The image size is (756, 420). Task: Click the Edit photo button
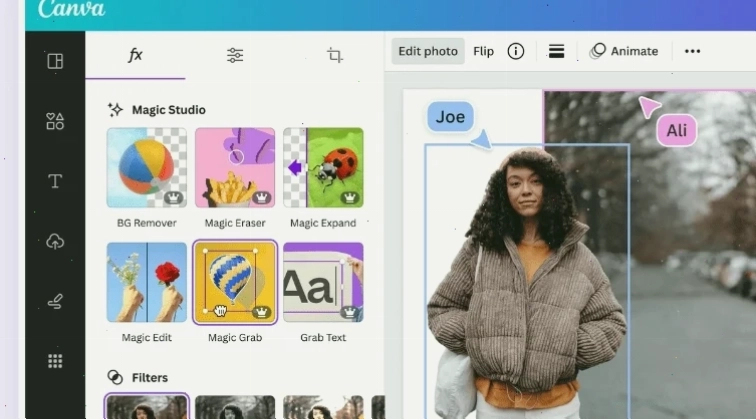[x=428, y=51]
